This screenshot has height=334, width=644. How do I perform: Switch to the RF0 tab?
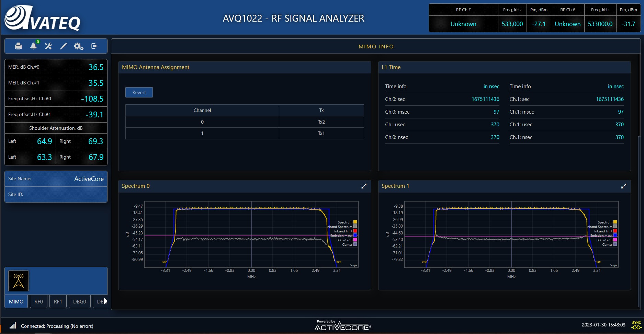tap(38, 301)
